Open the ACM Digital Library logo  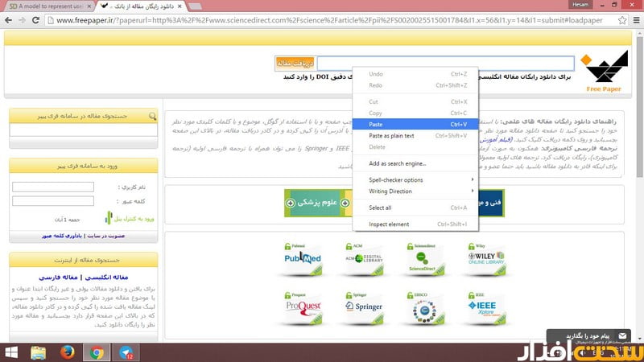click(364, 259)
